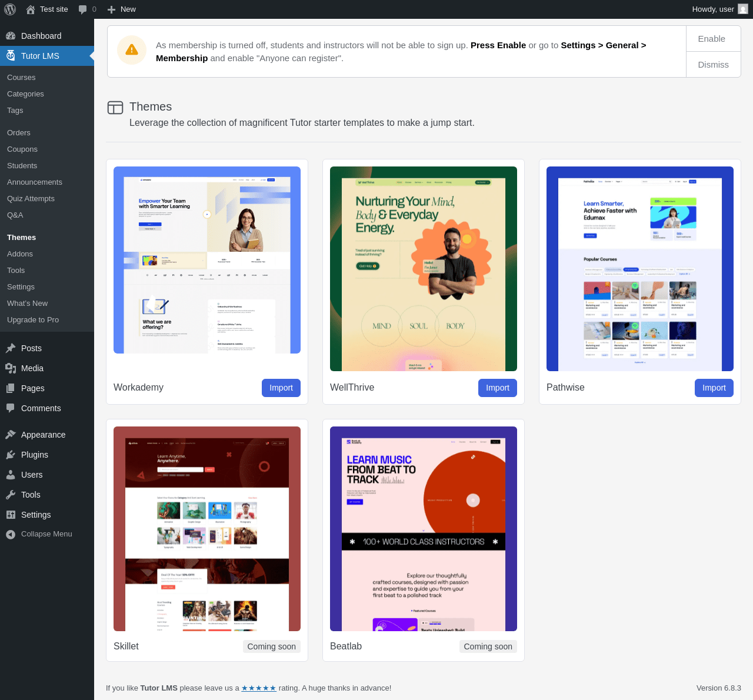Click the New label in admin bar
753x700 pixels.
pyautogui.click(x=128, y=9)
